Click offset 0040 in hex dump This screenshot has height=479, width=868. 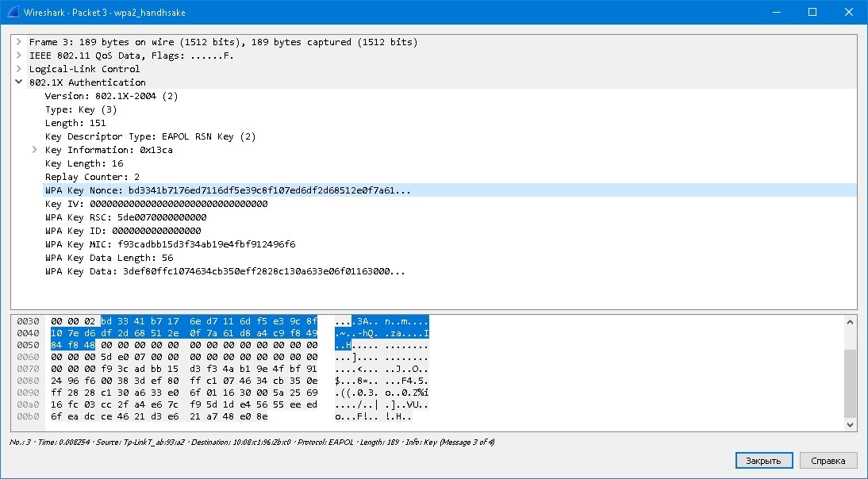[29, 333]
